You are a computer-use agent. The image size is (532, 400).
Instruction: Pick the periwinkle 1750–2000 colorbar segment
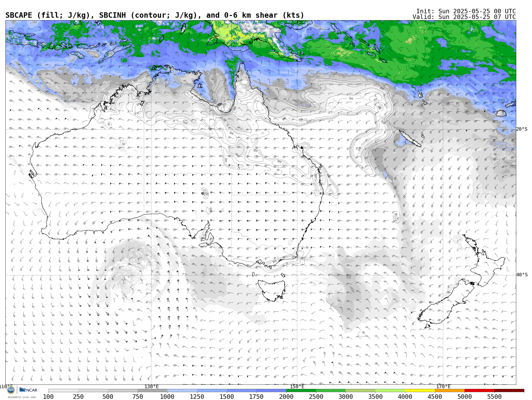271,391
